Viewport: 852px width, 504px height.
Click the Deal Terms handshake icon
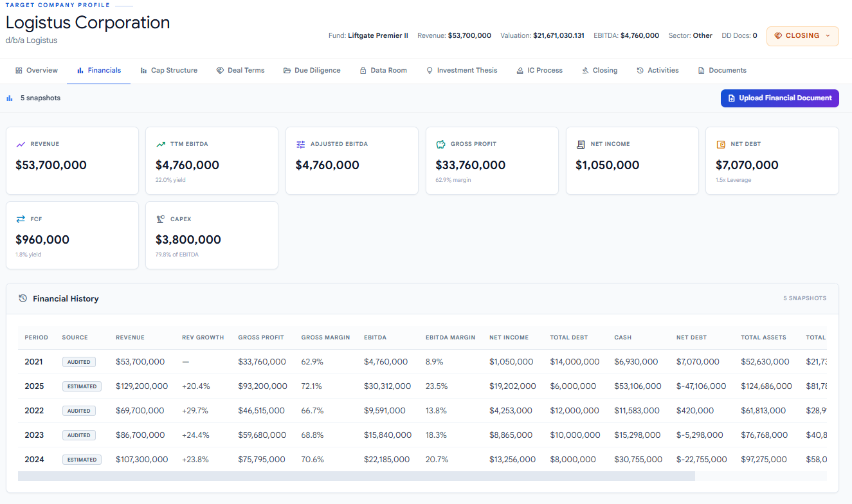220,71
